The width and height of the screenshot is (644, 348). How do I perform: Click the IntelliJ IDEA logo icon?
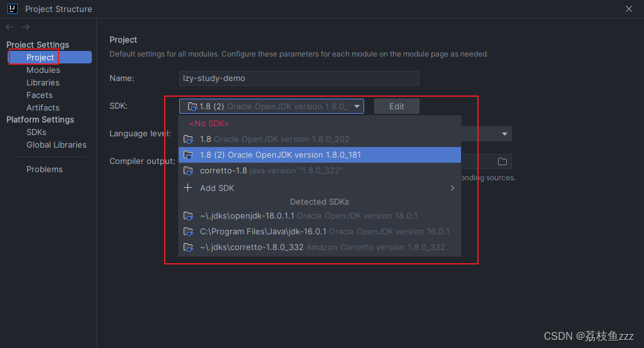click(x=13, y=9)
